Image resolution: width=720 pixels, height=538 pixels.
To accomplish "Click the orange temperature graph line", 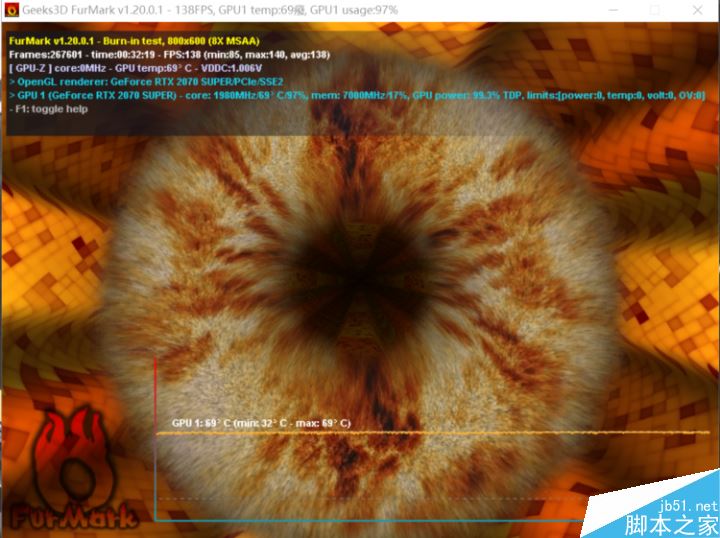I will [x=433, y=433].
